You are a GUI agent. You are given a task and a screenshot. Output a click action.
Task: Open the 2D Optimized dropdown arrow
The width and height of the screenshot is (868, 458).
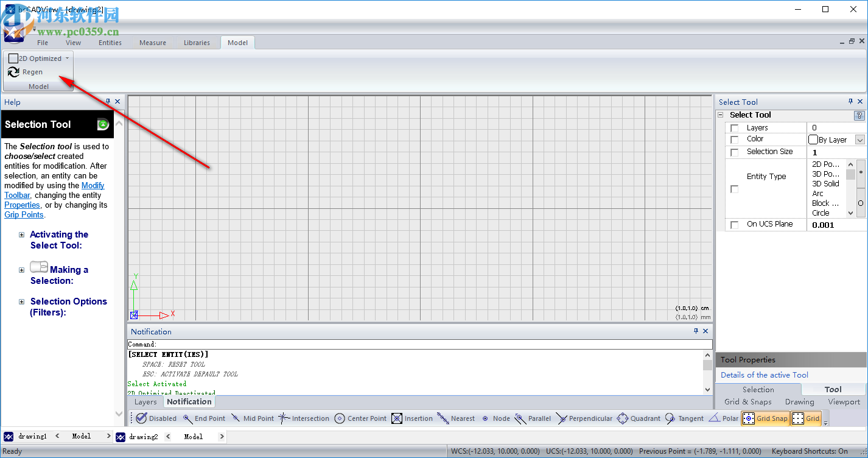click(67, 58)
